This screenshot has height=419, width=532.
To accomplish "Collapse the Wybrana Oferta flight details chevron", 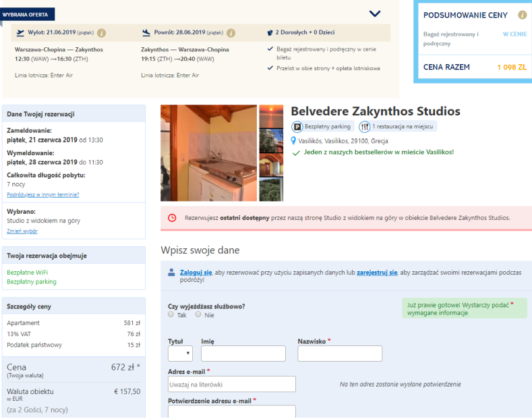I will (x=375, y=13).
